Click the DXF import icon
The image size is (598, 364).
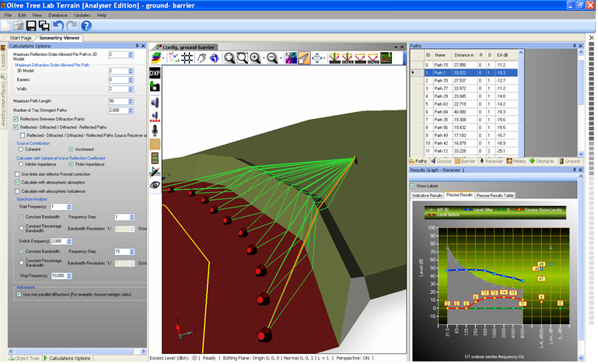point(155,73)
